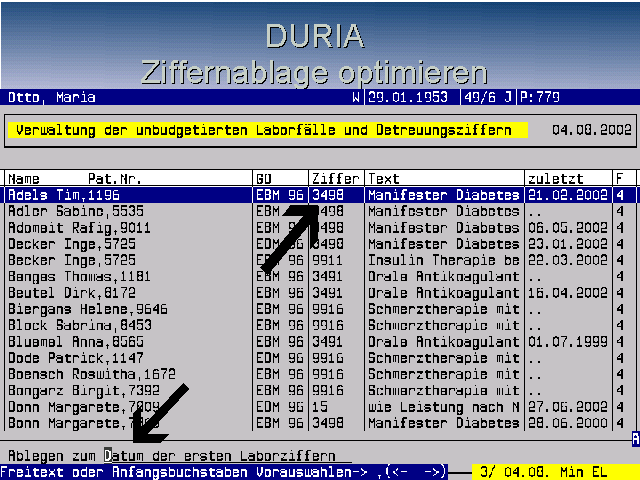Click Manifester Diabetes text in Adels Tim row
This screenshot has height=480, width=640.
pyautogui.click(x=444, y=195)
